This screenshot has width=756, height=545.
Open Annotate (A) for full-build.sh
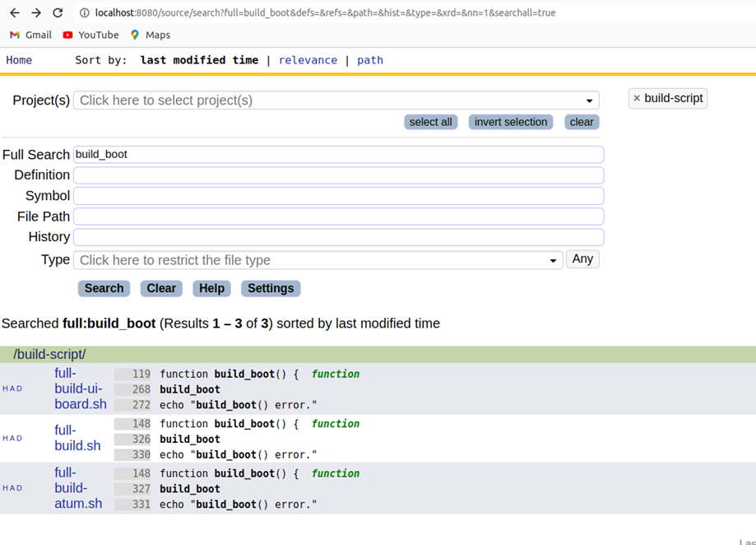pyautogui.click(x=12, y=439)
